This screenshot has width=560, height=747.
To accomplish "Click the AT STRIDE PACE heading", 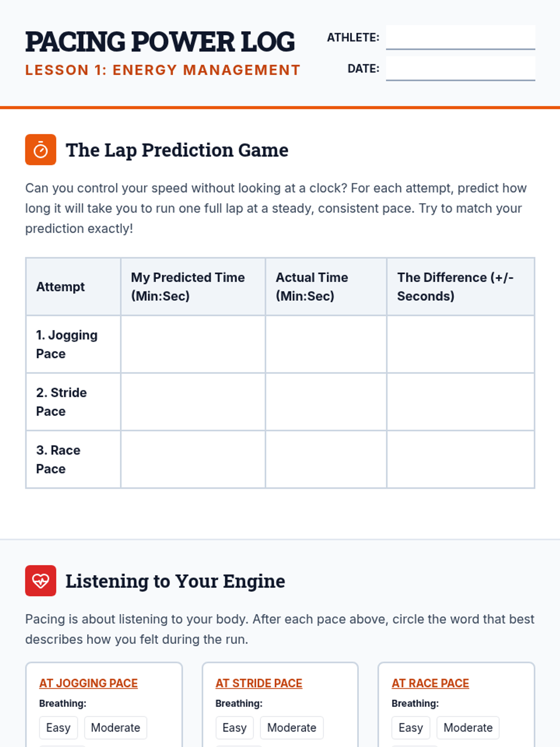I will tap(259, 683).
